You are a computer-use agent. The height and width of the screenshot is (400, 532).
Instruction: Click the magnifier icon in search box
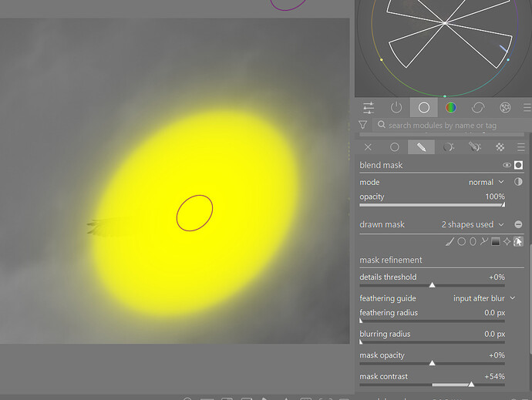coord(382,125)
